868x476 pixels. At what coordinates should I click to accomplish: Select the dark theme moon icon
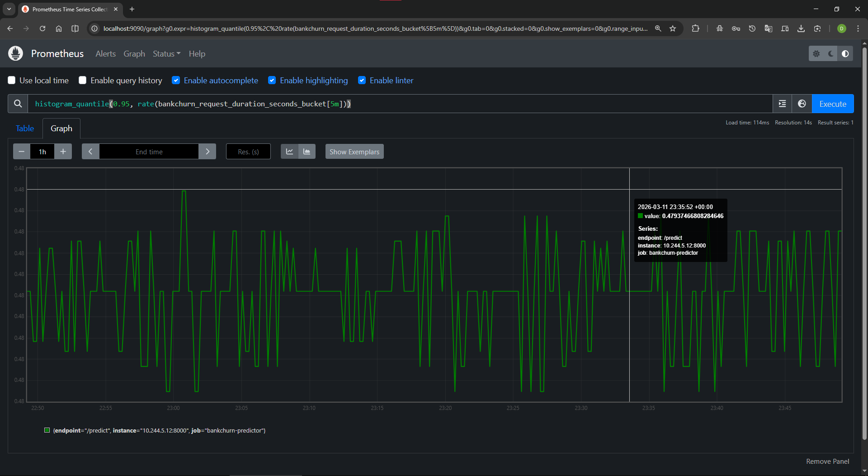click(831, 53)
